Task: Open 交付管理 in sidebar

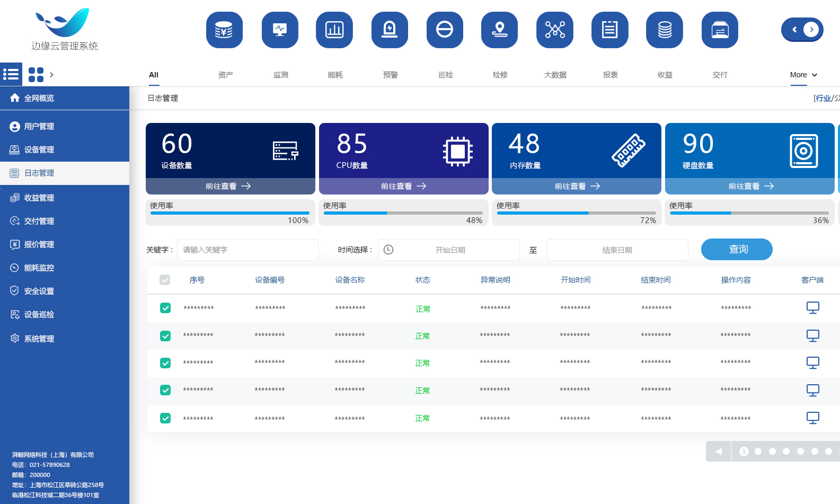Action: pyautogui.click(x=65, y=221)
